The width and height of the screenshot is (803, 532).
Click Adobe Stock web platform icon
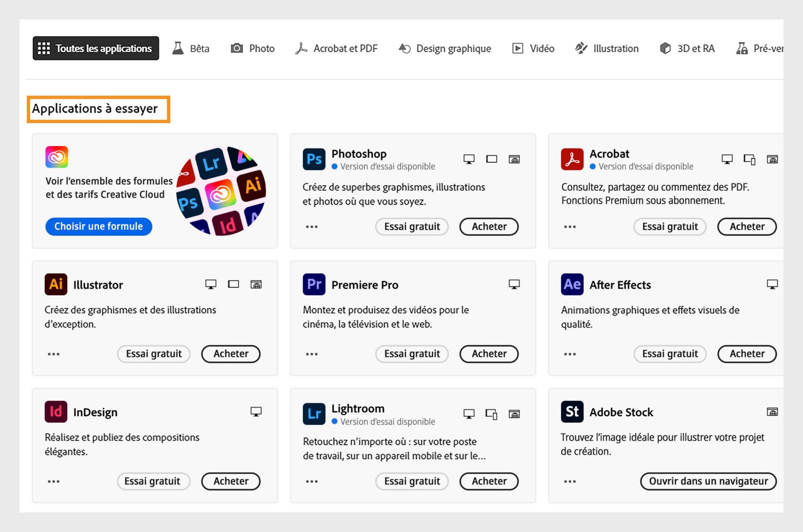point(772,412)
